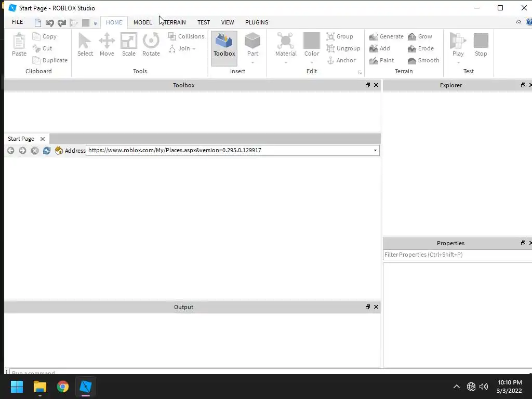The width and height of the screenshot is (532, 399).
Task: Open the Join dropdown
Action: (182, 48)
